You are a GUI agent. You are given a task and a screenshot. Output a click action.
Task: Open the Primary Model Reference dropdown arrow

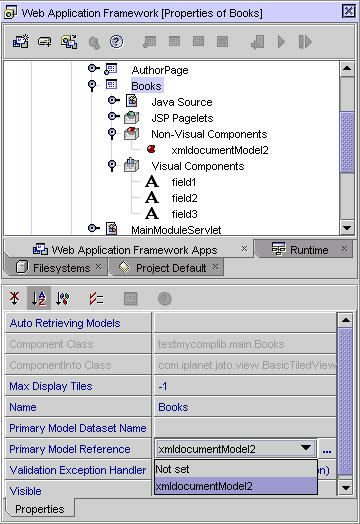(306, 448)
